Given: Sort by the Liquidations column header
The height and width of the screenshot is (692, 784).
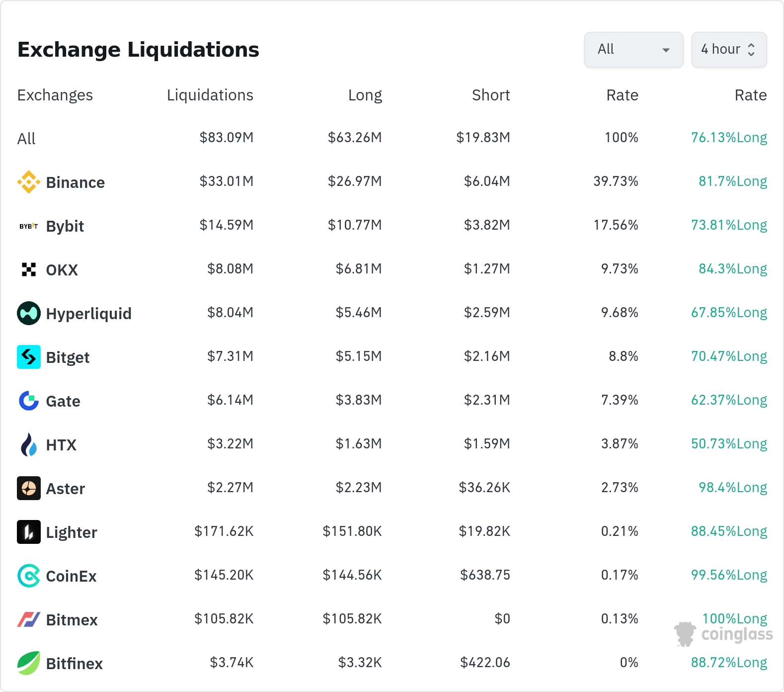Looking at the screenshot, I should (210, 95).
